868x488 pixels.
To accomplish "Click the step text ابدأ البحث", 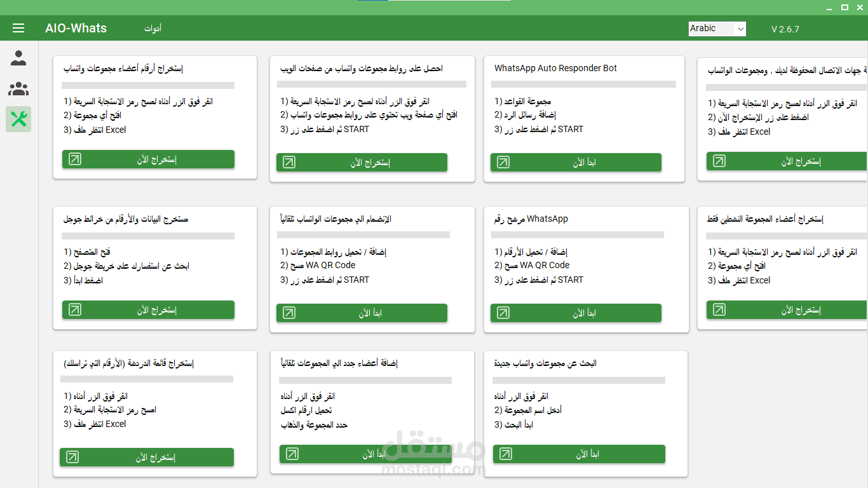I will tap(519, 424).
